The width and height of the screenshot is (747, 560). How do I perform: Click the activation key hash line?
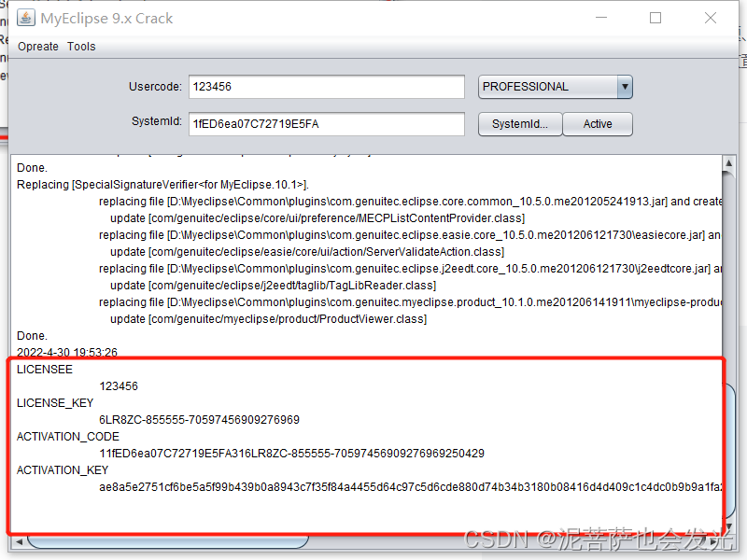411,487
